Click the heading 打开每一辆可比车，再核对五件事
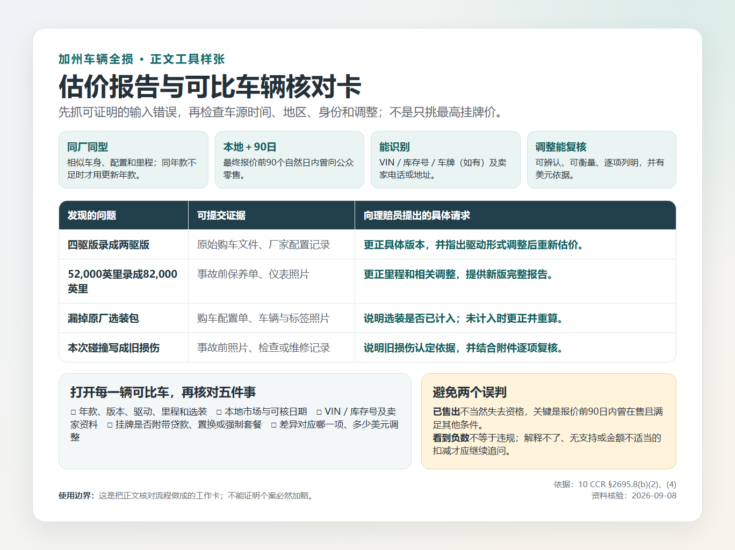 (x=163, y=392)
